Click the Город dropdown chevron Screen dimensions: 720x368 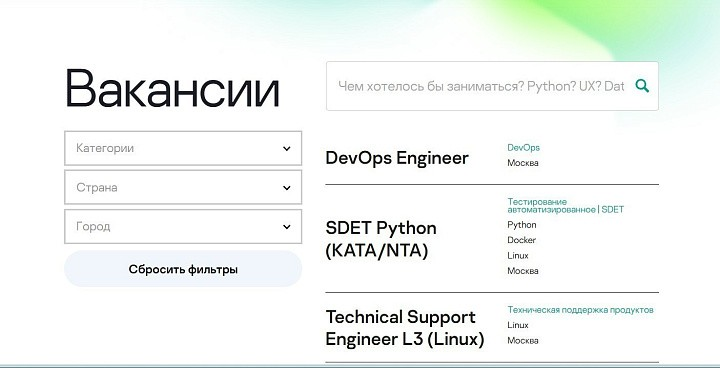click(x=287, y=226)
